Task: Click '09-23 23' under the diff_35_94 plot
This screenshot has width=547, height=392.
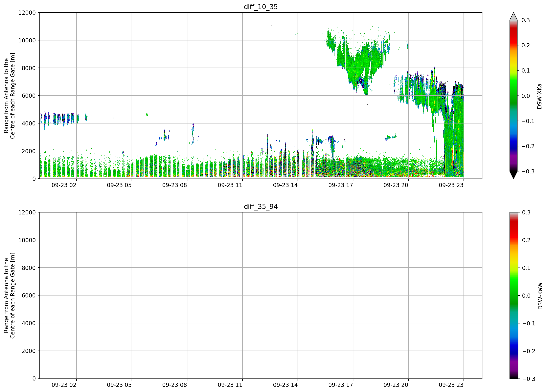Action: [451, 385]
